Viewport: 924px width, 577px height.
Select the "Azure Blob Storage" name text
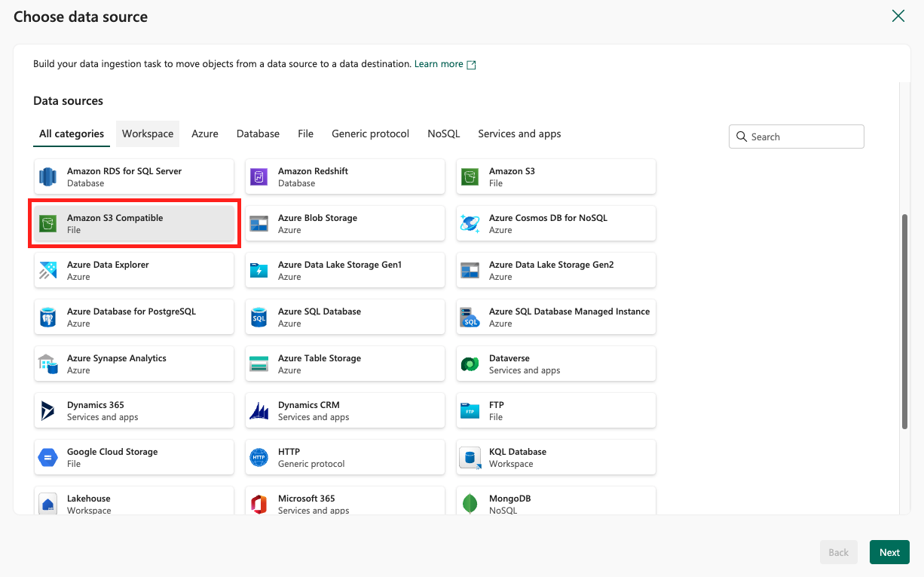point(317,218)
